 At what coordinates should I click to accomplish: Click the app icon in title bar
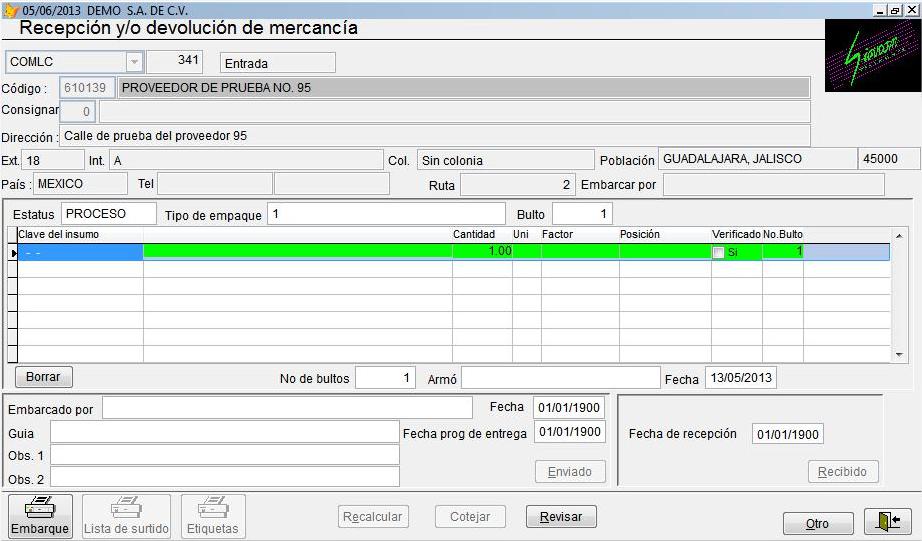pyautogui.click(x=11, y=9)
